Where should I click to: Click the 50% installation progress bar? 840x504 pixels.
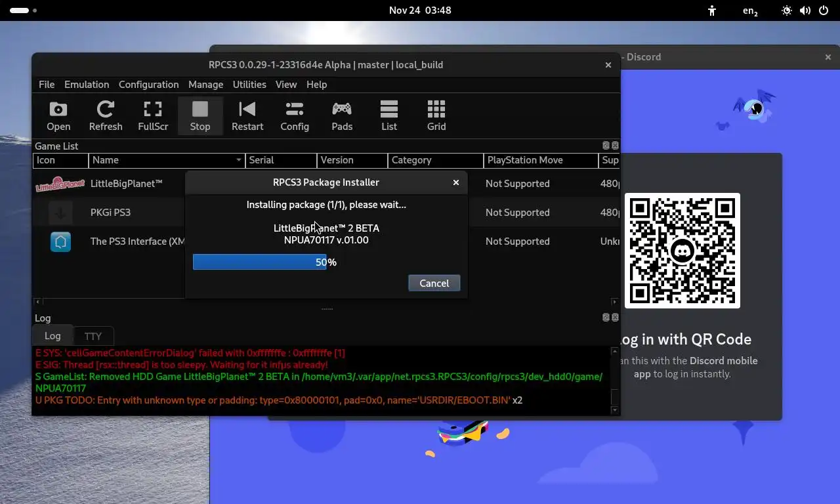[326, 262]
